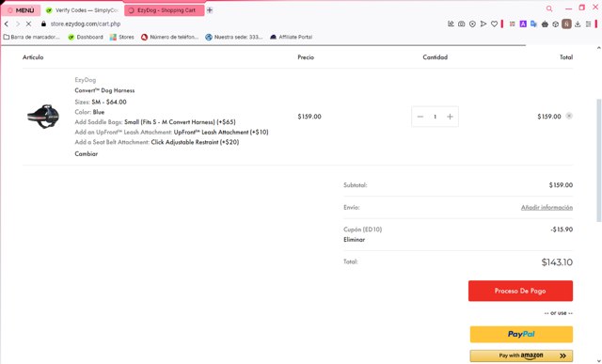The height and width of the screenshot is (364, 602).
Task: Click the Color: Blue option text
Action: 89,112
